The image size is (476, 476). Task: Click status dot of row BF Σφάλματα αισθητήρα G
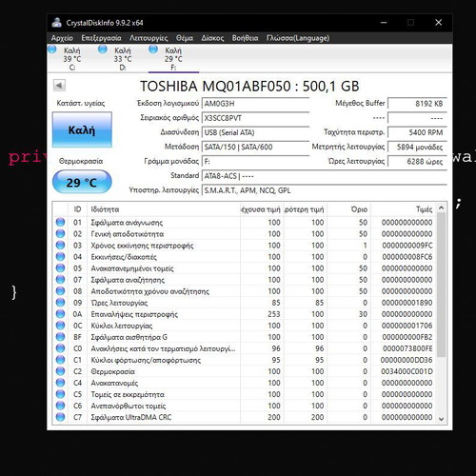click(60, 337)
